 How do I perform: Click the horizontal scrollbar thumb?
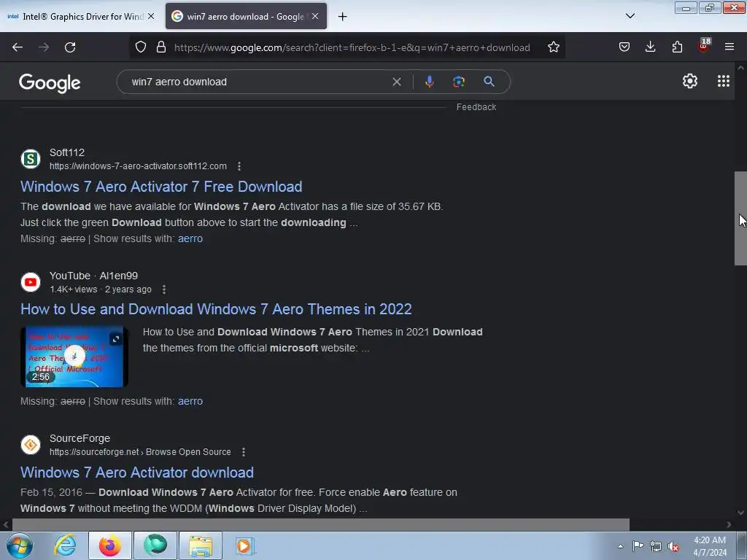tap(321, 524)
